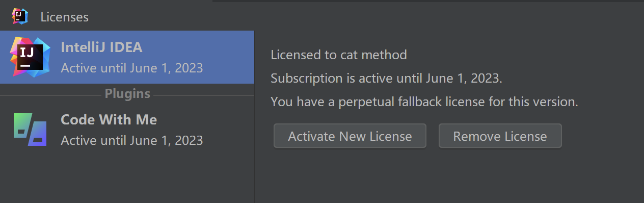The image size is (644, 203).
Task: Click the IntelliJ IDEA product icon in the list
Action: [30, 57]
